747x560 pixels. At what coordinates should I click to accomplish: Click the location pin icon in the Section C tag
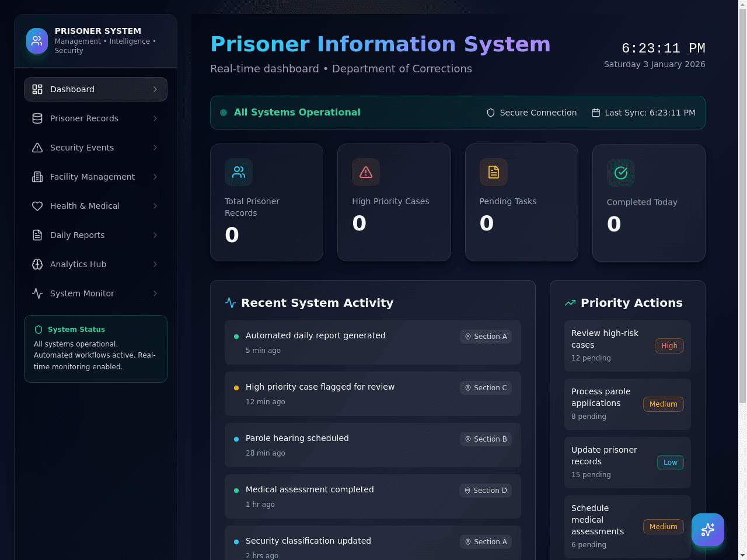coord(467,388)
